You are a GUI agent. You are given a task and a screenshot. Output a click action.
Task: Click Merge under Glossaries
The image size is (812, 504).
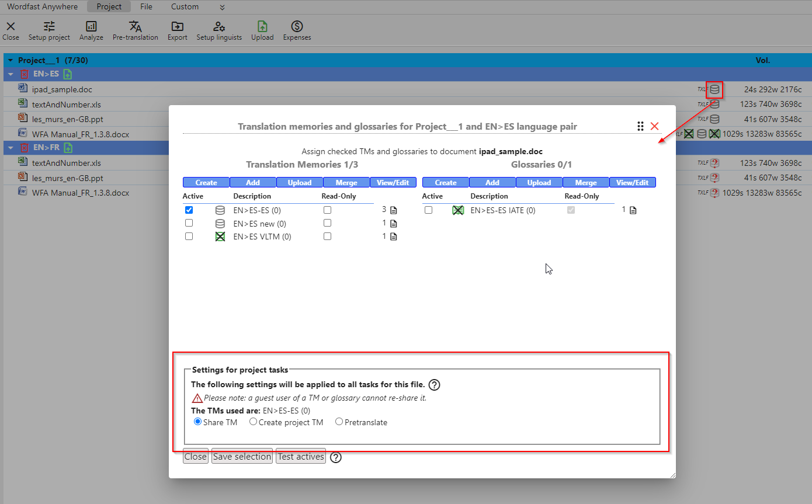(x=586, y=183)
